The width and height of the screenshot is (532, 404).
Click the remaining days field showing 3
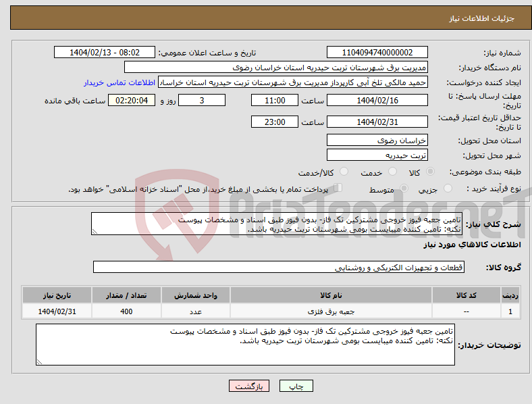202,100
